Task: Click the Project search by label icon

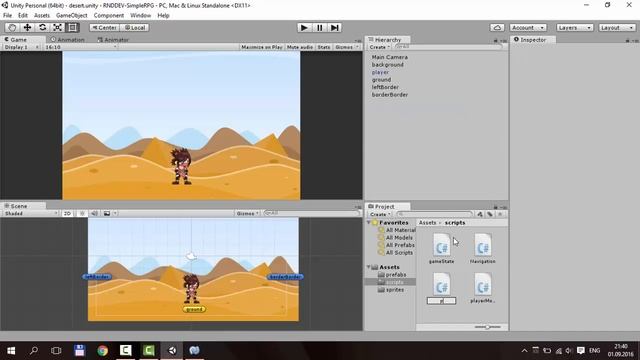Action: click(x=490, y=214)
